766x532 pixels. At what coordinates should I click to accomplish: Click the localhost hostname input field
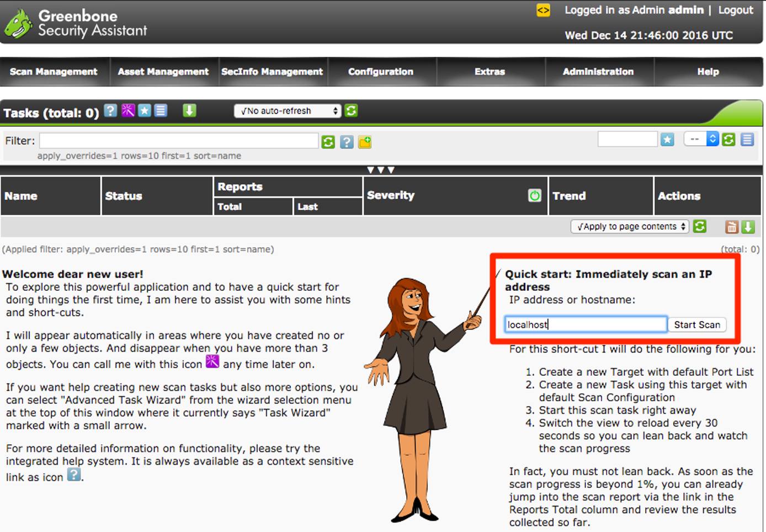[x=585, y=324]
